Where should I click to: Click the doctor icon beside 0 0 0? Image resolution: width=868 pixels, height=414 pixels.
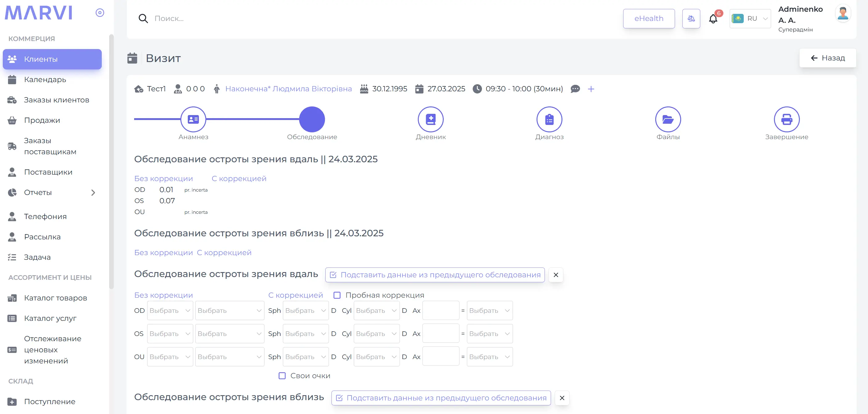coord(178,89)
